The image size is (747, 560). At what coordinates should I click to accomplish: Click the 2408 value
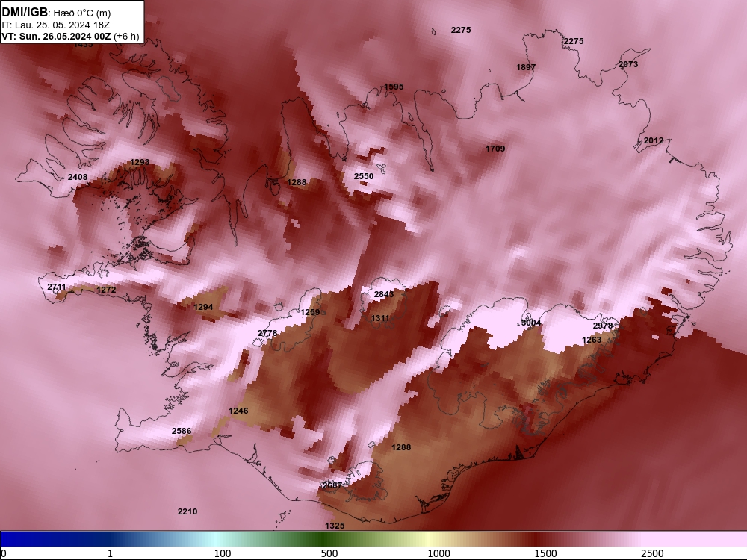tap(78, 177)
